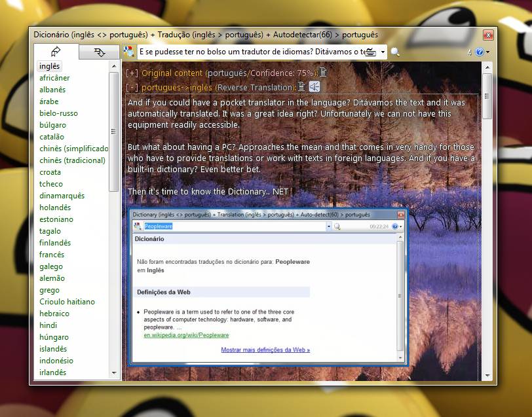Select africâner in the language list
The image size is (532, 417).
click(x=54, y=78)
